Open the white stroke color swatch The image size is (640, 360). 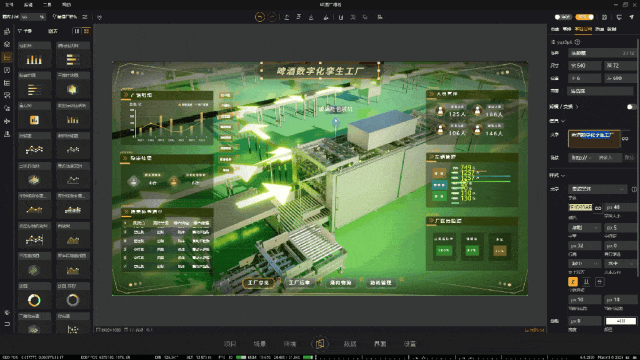620,321
